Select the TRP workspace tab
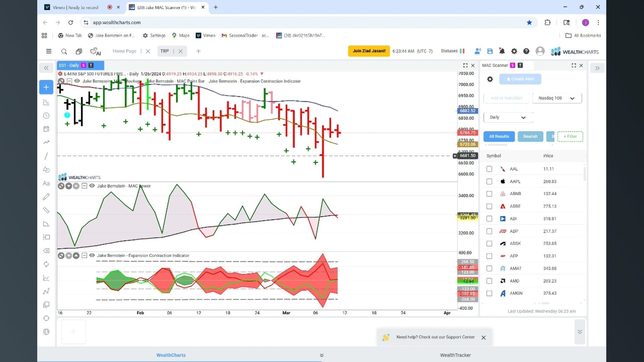 (x=164, y=51)
